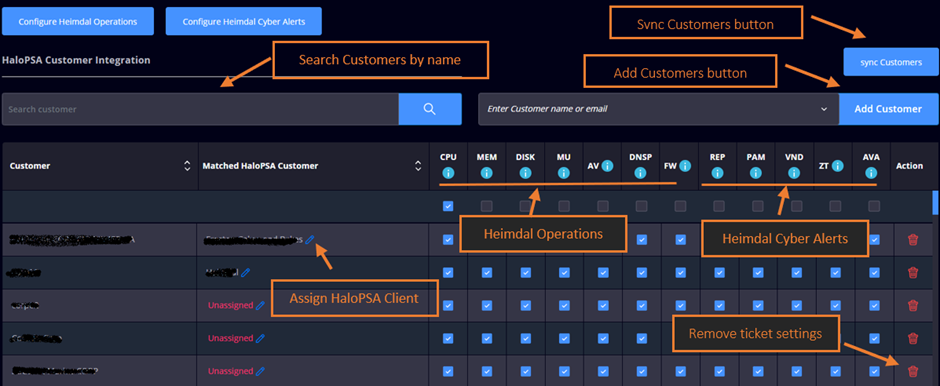This screenshot has width=940, height=386.
Task: Click Configure Heimdal Operations button
Action: pyautogui.click(x=78, y=21)
